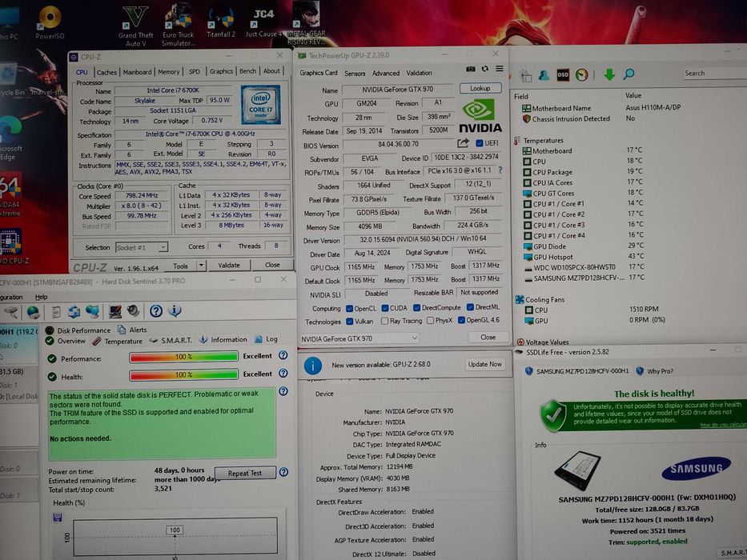Toggle the UEFI checkbox in GPU-Z
The width and height of the screenshot is (747, 560).
(480, 143)
